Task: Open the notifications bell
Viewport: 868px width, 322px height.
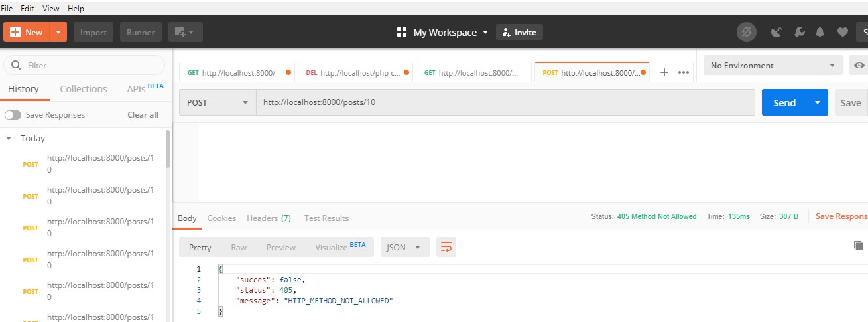Action: click(x=820, y=32)
